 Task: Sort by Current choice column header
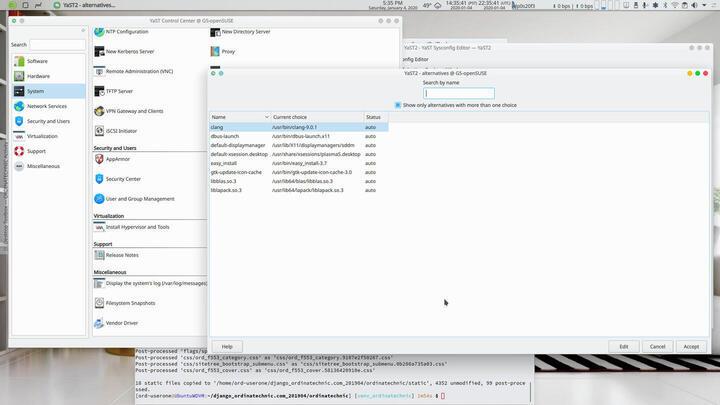tap(317, 117)
